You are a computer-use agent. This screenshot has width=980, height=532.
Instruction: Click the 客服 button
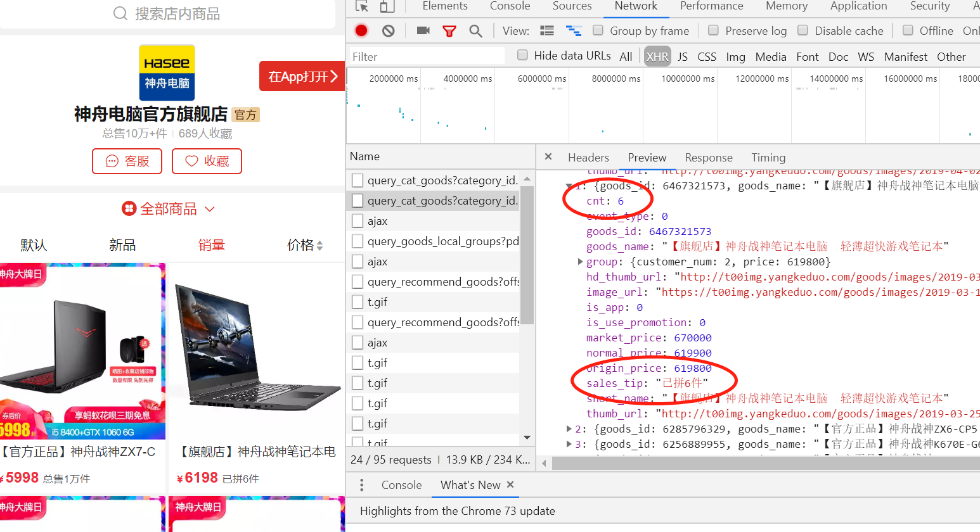(127, 161)
